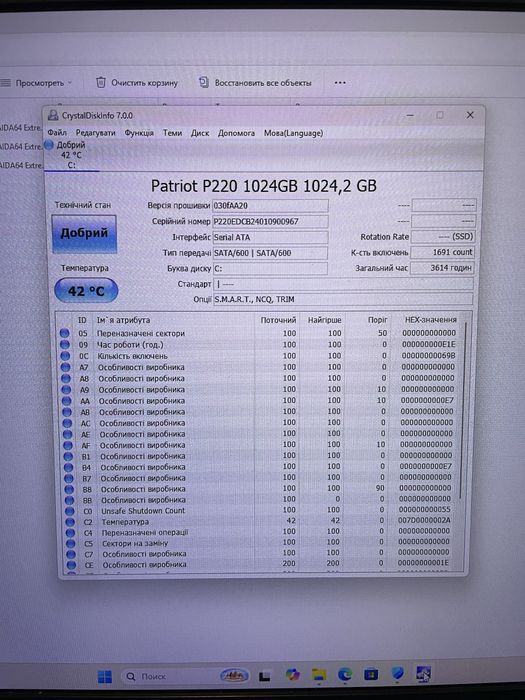
Task: Click the Поиск taskbar search box
Action: (185, 676)
